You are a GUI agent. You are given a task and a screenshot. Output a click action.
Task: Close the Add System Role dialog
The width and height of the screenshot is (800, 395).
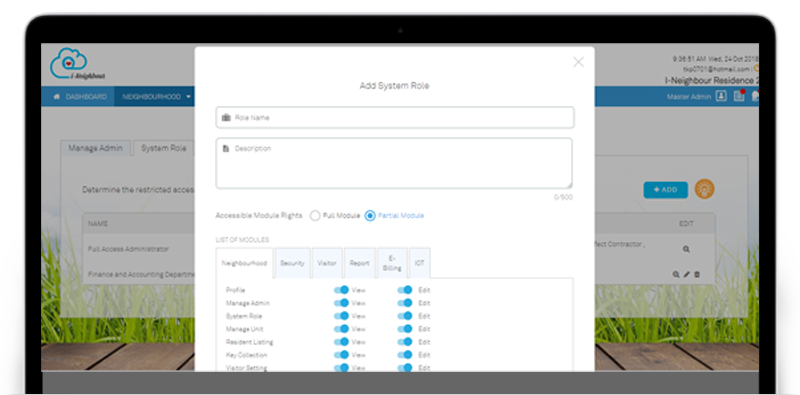(578, 62)
